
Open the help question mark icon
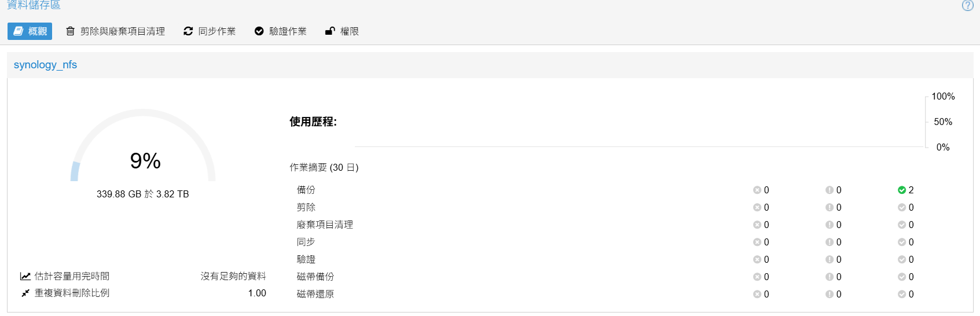[967, 6]
